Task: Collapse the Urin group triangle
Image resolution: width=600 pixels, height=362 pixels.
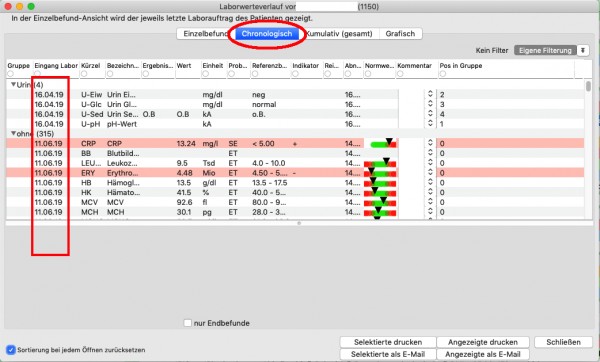Action: coord(13,85)
